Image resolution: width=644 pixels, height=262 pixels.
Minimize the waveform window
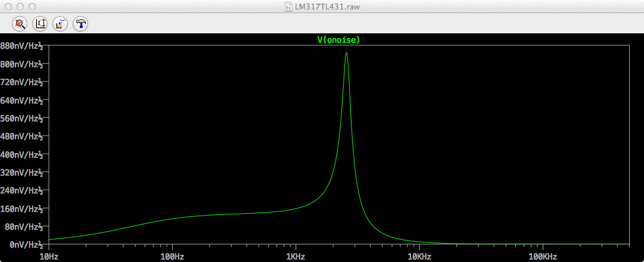click(x=20, y=7)
